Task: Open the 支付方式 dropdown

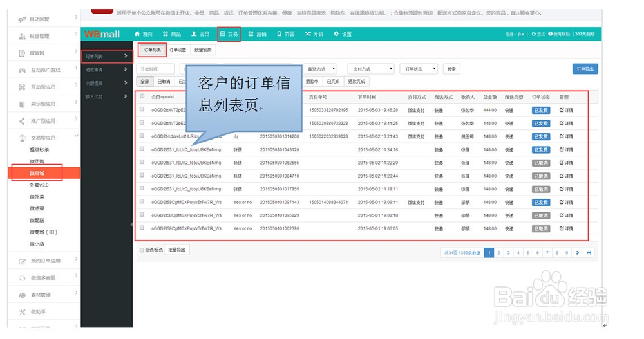Action: pyautogui.click(x=371, y=69)
